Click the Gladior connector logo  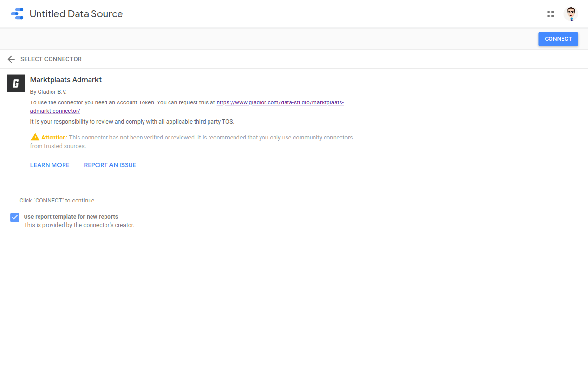pyautogui.click(x=16, y=83)
